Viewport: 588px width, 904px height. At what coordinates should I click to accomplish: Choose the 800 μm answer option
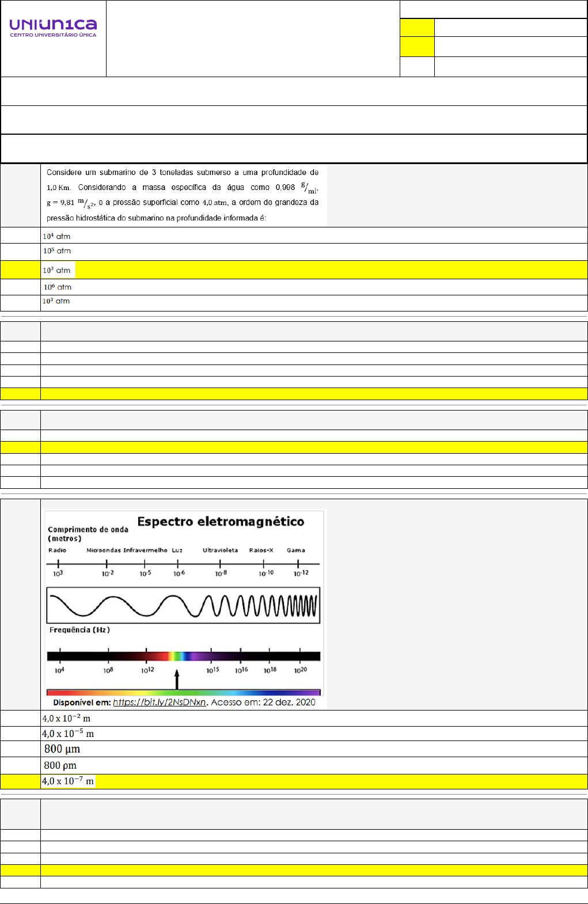[62, 749]
